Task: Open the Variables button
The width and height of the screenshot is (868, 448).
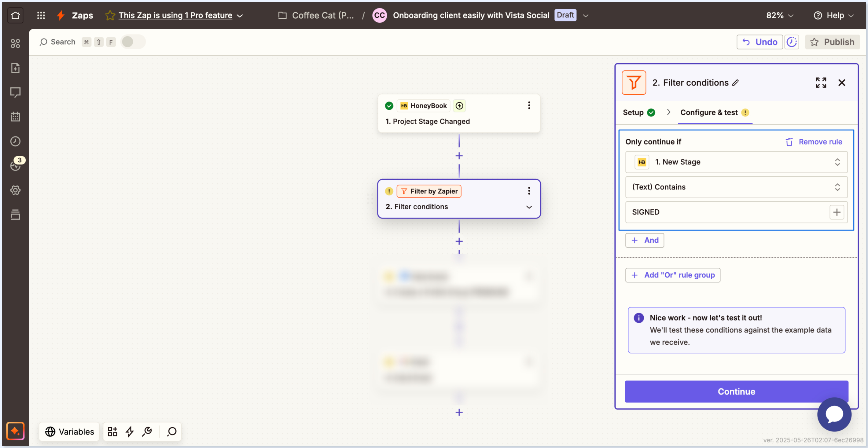Action: click(69, 431)
